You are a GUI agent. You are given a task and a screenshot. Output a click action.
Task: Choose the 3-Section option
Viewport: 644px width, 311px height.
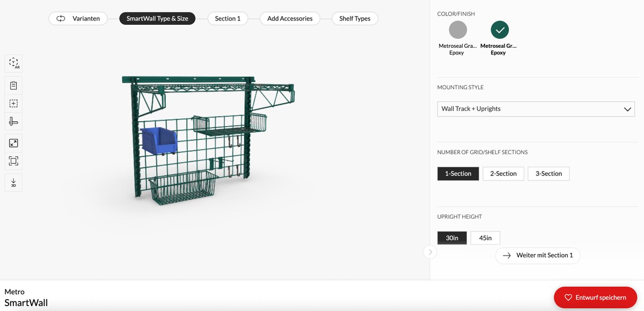pos(548,173)
